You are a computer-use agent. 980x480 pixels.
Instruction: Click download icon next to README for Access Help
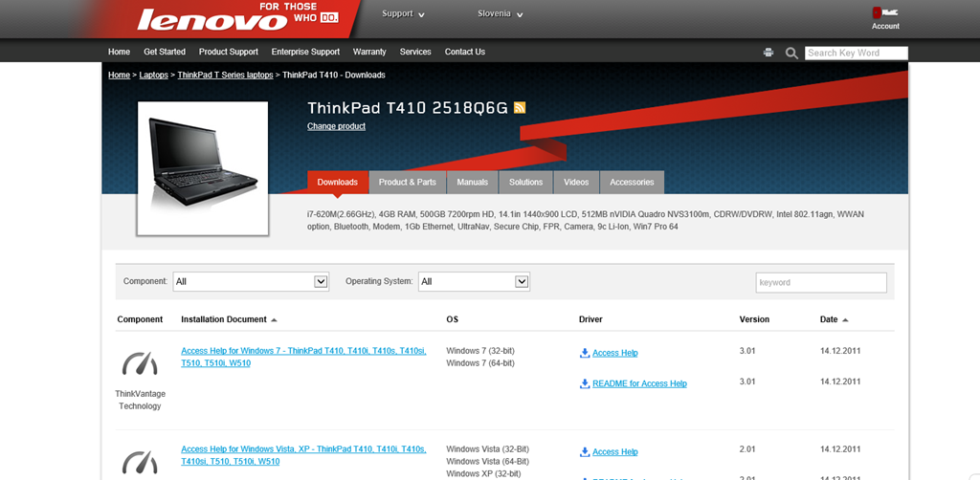(x=585, y=383)
